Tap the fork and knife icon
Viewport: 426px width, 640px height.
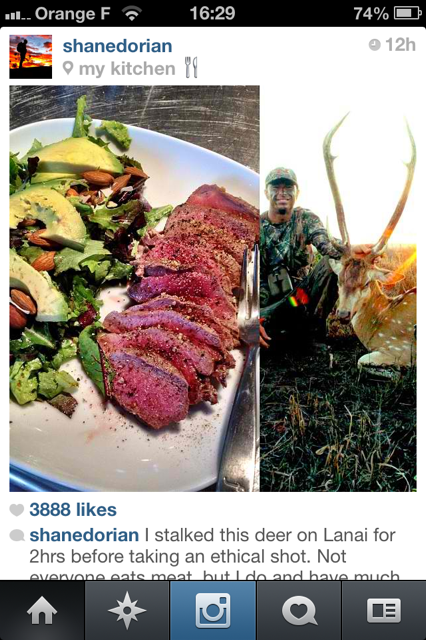point(191,67)
